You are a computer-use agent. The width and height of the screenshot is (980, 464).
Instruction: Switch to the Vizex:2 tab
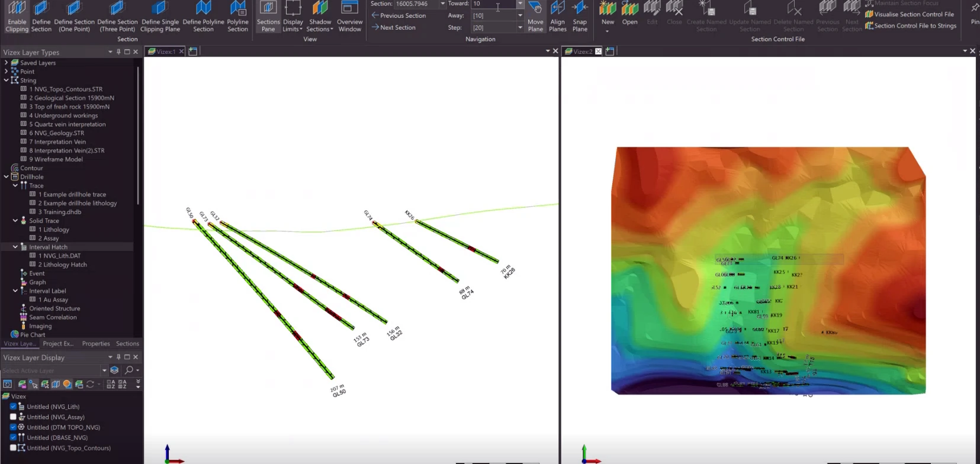coord(583,51)
